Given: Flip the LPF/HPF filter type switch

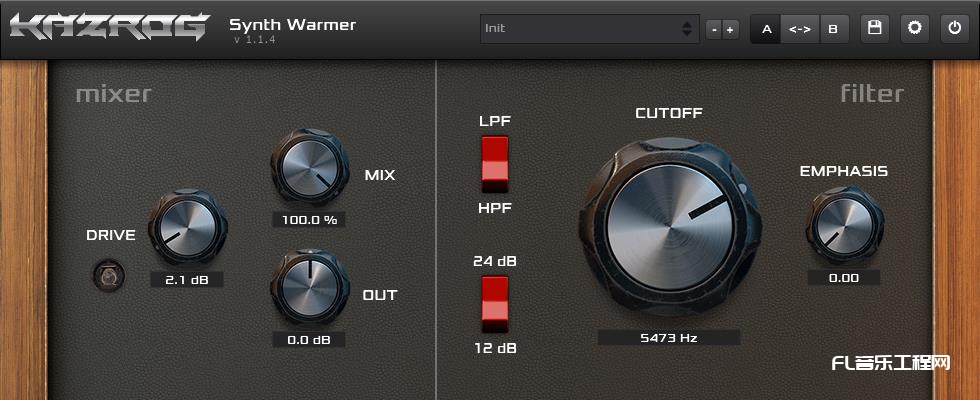Looking at the screenshot, I should (x=495, y=164).
